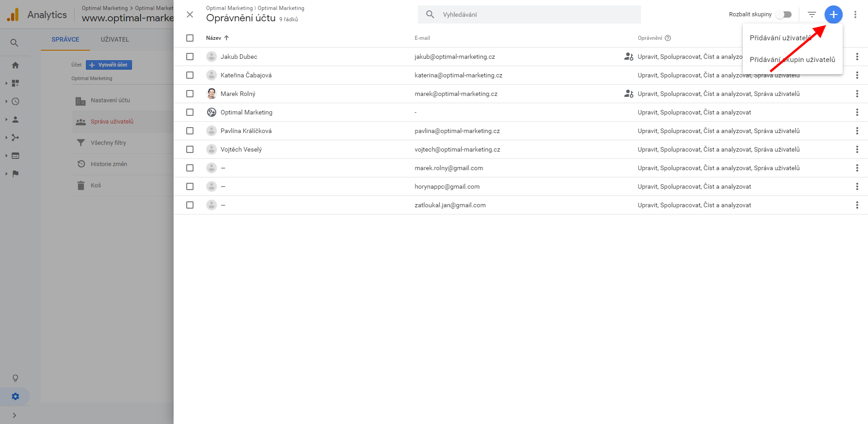This screenshot has width=868, height=424.
Task: Tick the select-all header checkbox
Action: pyautogui.click(x=190, y=38)
